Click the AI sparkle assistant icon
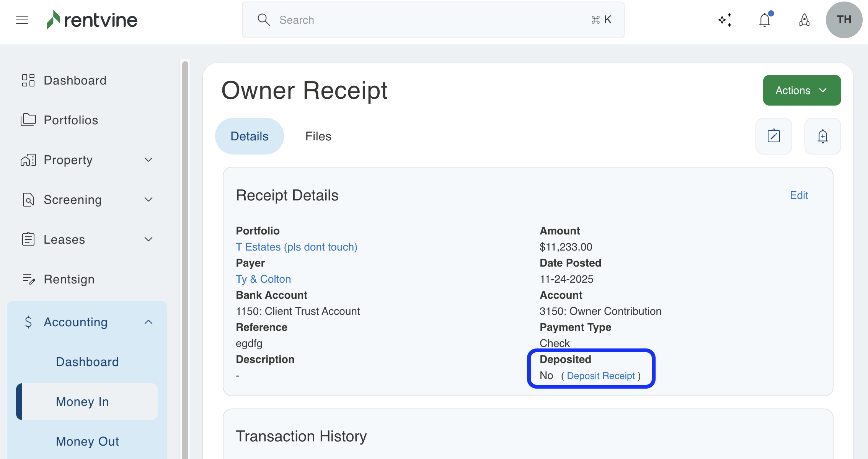The image size is (868, 459). point(725,20)
